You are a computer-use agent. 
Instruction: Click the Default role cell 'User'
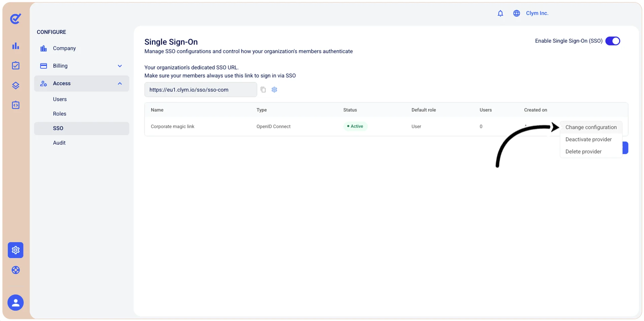point(416,126)
